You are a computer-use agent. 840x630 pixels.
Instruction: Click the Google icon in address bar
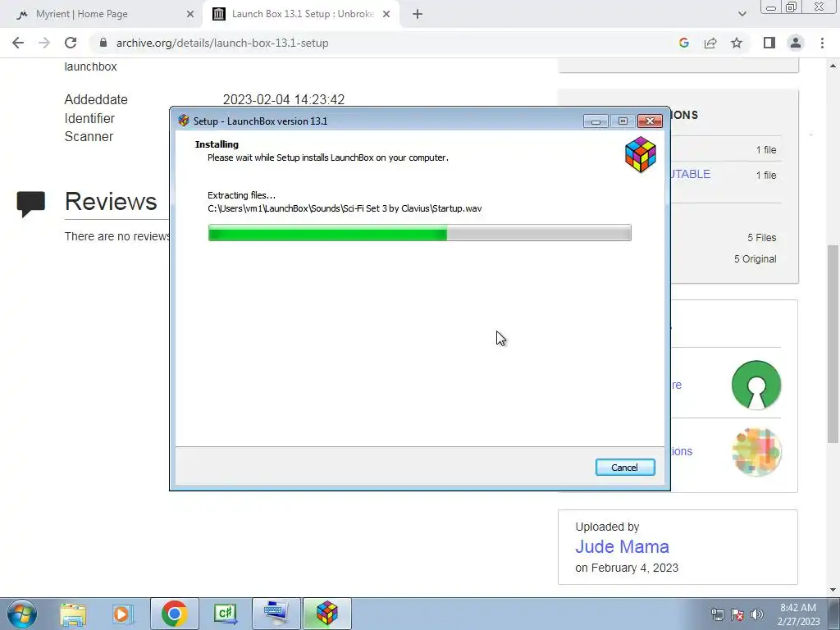click(683, 43)
